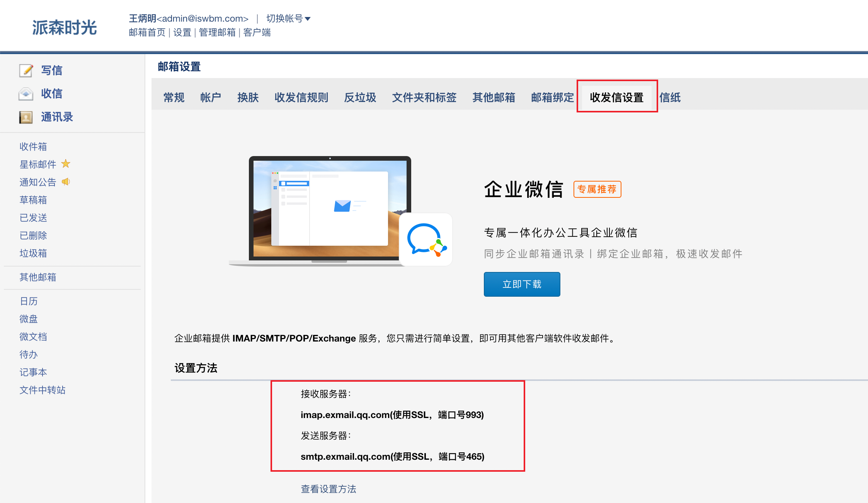
Task: Click the smtp.exmail.qq.com server text
Action: click(392, 457)
